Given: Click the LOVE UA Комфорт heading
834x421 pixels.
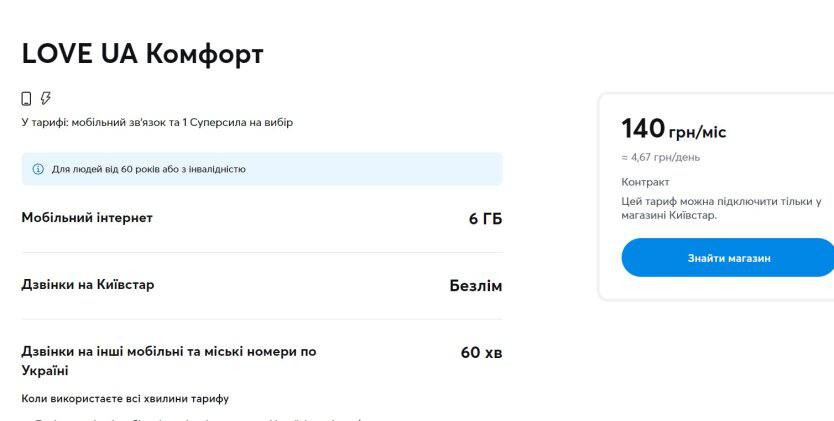Looking at the screenshot, I should coord(142,54).
